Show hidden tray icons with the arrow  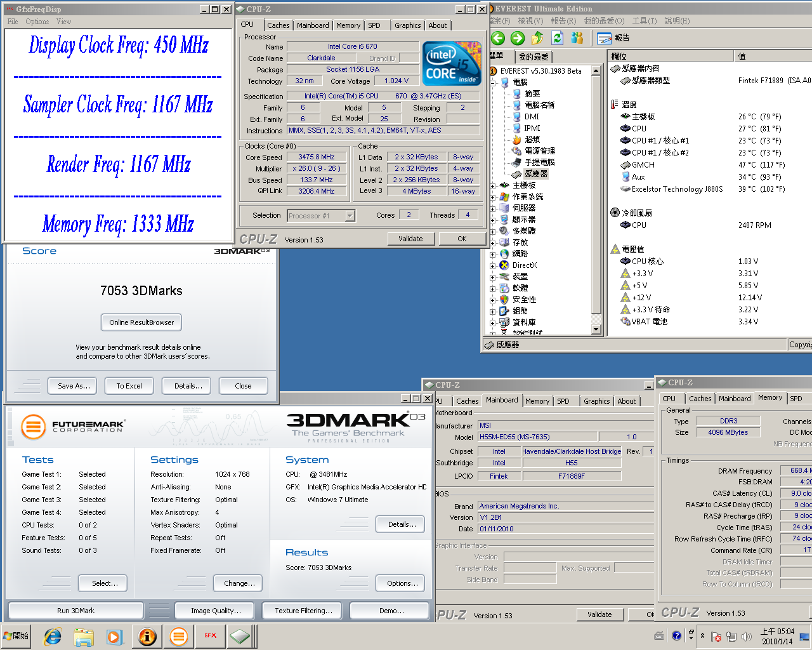(x=702, y=635)
